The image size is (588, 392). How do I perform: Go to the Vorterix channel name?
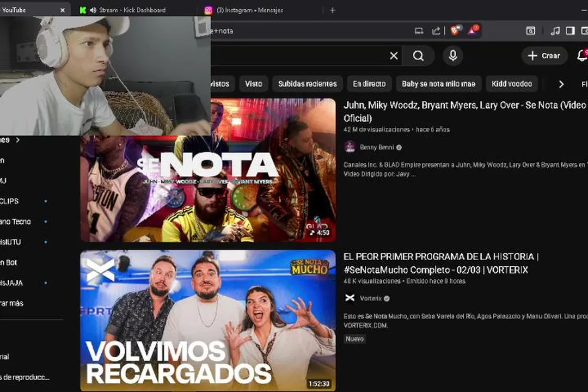click(x=371, y=298)
